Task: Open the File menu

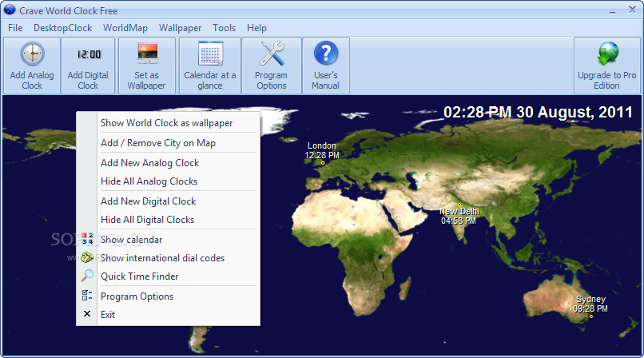Action: (15, 28)
